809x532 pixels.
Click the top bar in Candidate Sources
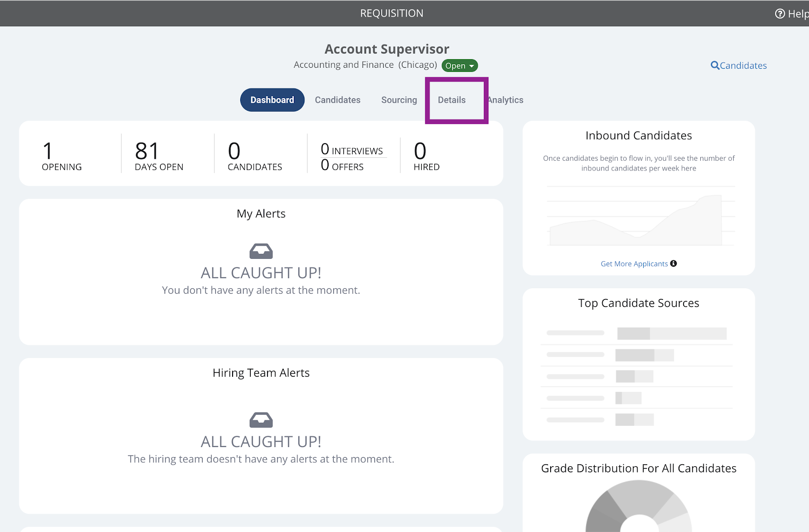(672, 334)
